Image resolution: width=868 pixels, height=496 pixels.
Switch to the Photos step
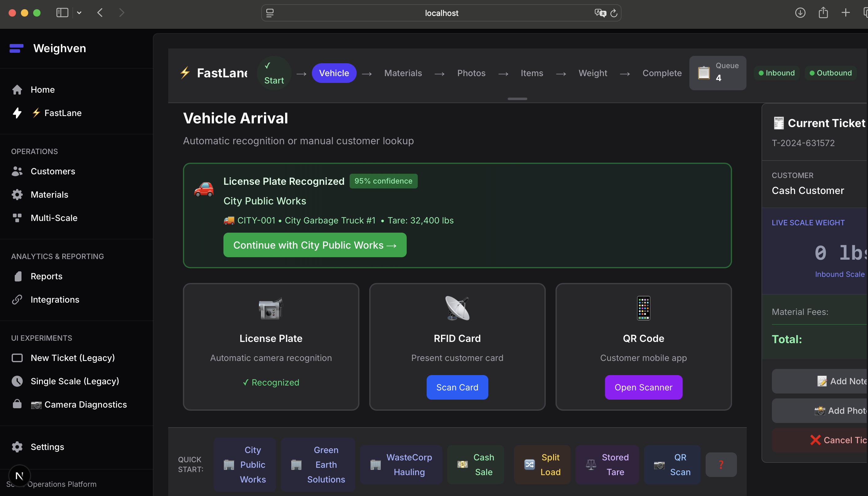(471, 73)
